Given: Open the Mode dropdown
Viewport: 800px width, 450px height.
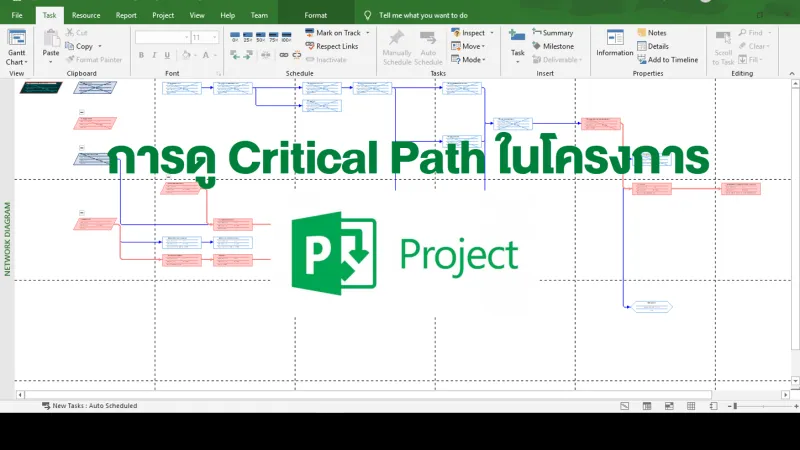Looking at the screenshot, I should point(468,60).
